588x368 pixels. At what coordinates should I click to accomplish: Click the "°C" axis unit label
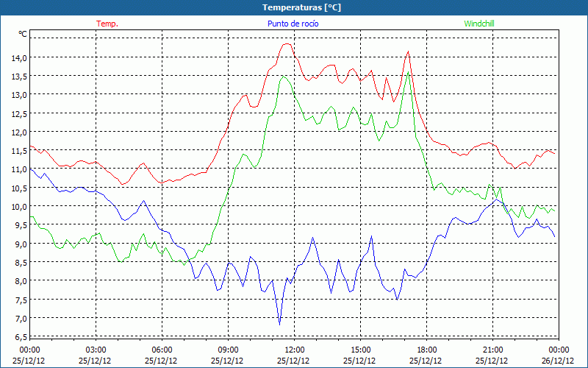tap(23, 34)
